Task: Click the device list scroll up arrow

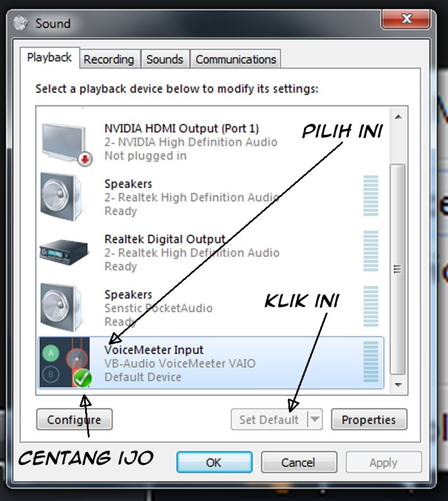Action: coord(398,117)
